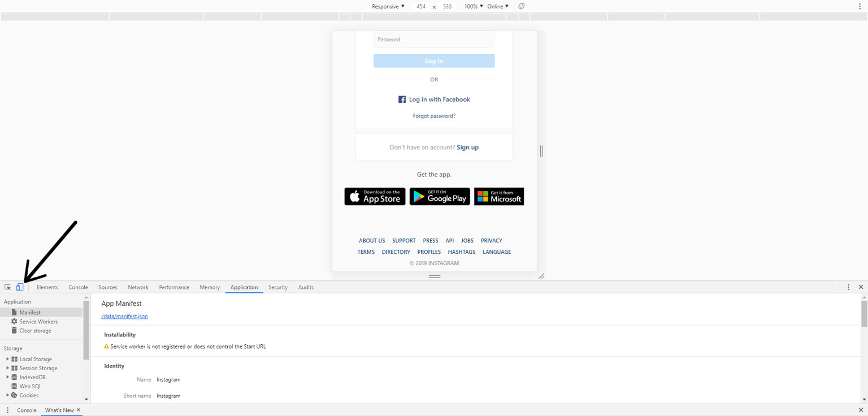Image resolution: width=868 pixels, height=416 pixels.
Task: Expand the Cookies tree node
Action: click(7, 395)
